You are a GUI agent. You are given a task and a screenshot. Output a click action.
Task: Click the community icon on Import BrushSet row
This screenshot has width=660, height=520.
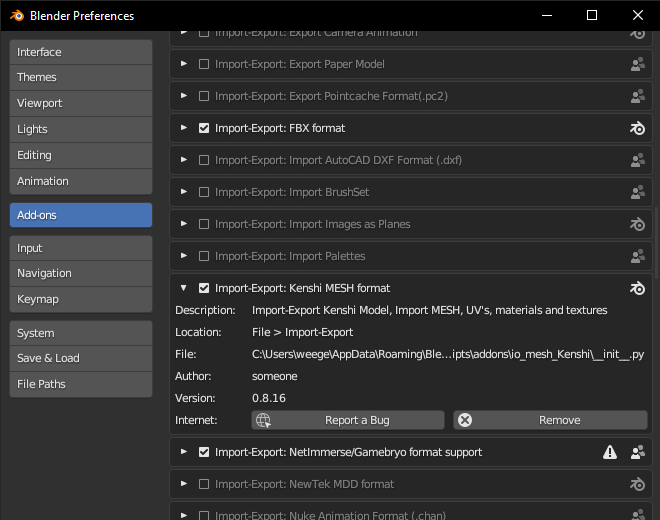637,192
